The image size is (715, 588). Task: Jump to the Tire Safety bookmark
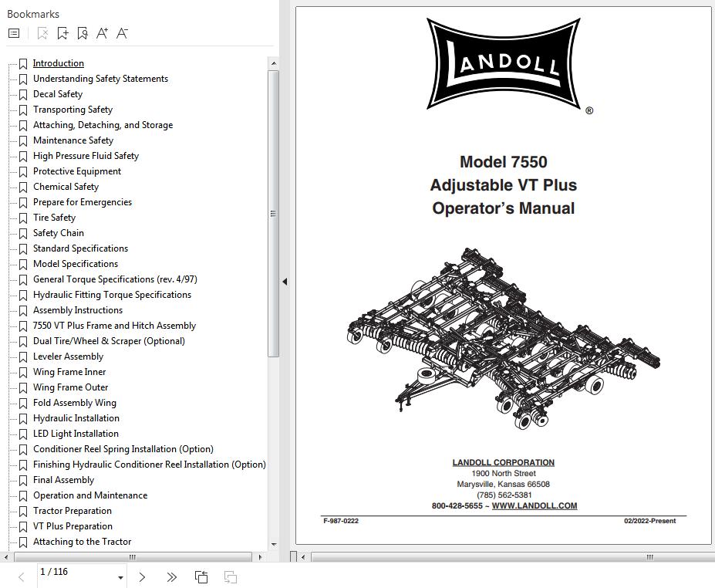click(54, 218)
